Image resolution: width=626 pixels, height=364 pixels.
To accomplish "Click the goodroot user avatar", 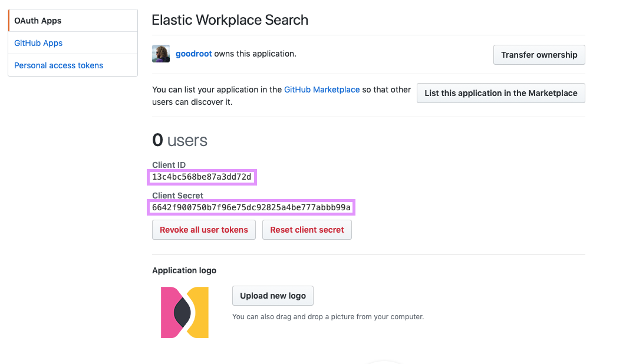I will point(161,54).
